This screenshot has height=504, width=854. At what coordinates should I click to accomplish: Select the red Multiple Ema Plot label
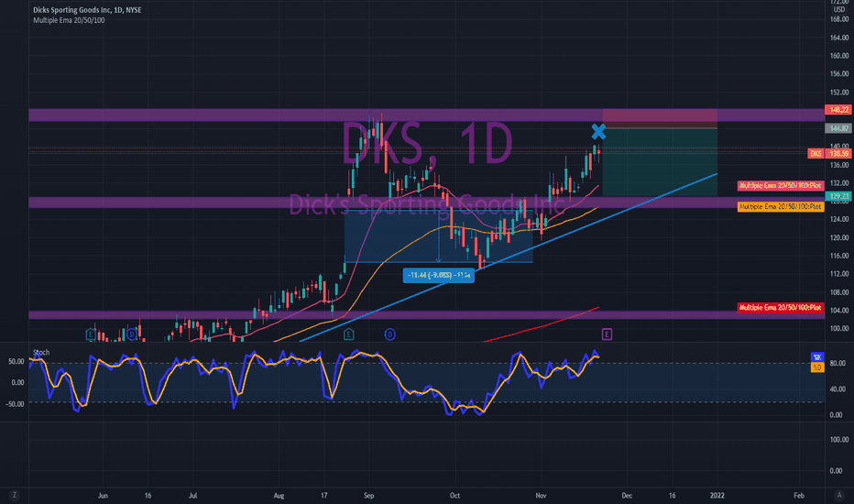[x=781, y=307]
